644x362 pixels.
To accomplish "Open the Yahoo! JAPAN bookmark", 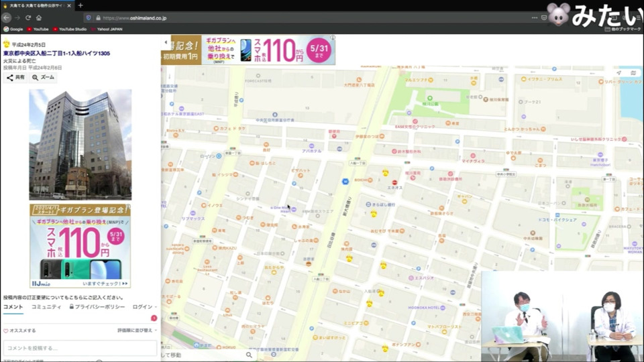I will click(x=107, y=29).
